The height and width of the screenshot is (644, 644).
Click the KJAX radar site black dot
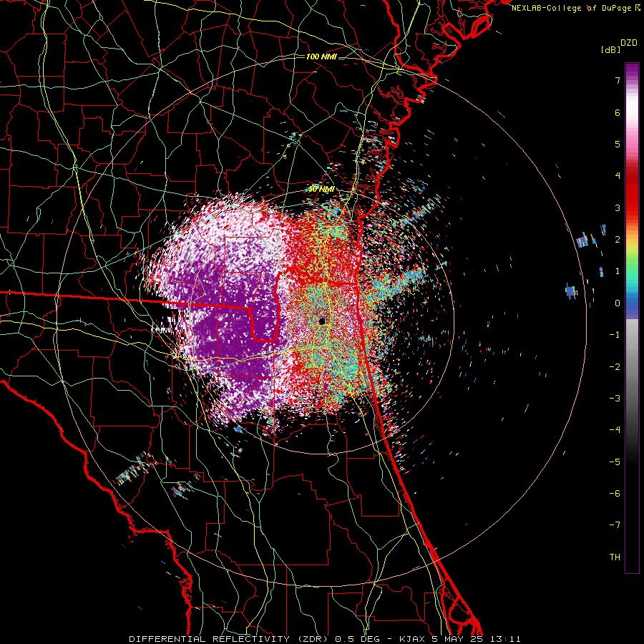pyautogui.click(x=323, y=321)
